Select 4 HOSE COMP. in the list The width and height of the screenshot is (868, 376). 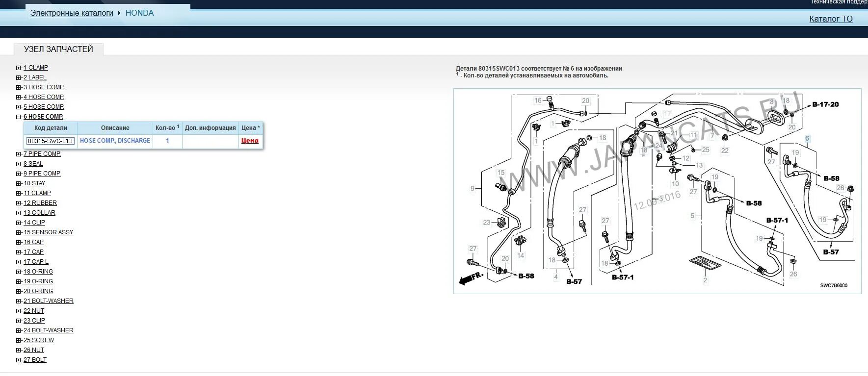tap(44, 97)
